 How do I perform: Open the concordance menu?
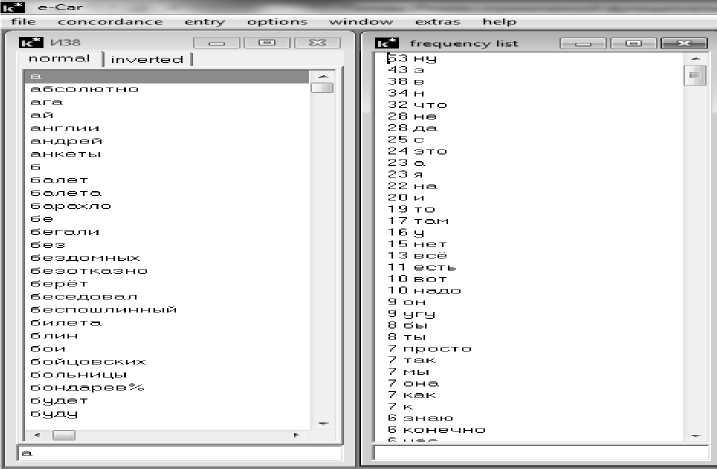point(110,22)
